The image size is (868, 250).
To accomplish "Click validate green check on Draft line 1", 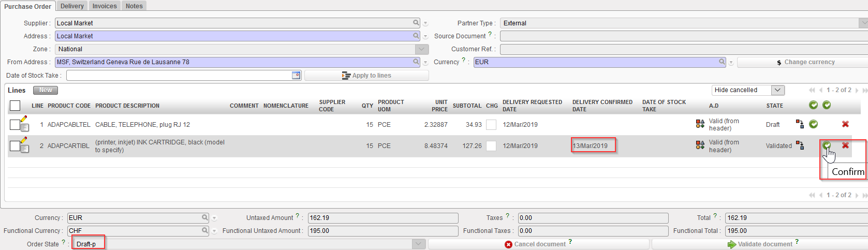I will coord(813,124).
